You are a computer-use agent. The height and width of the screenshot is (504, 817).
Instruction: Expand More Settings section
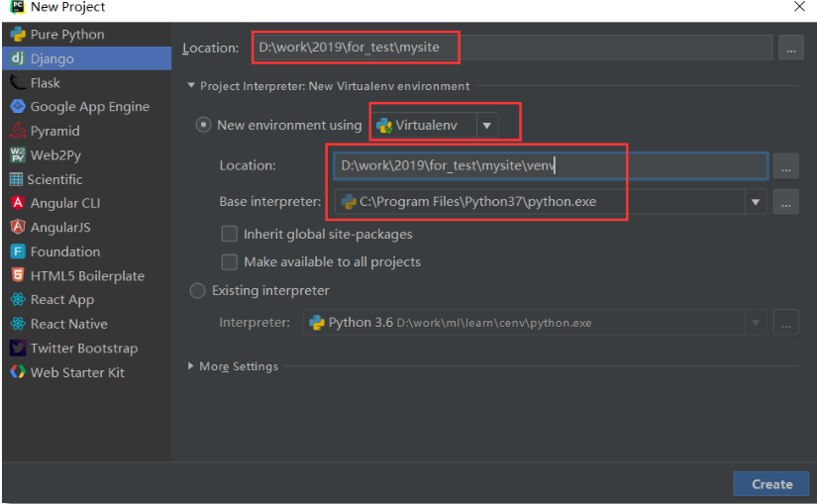click(x=191, y=366)
